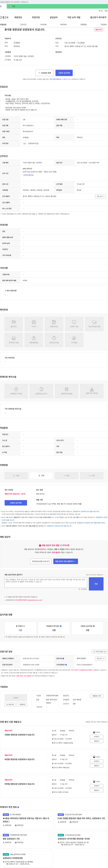The image size is (108, 868).
Task: Click the company LOGO image
Action: coord(16,697)
